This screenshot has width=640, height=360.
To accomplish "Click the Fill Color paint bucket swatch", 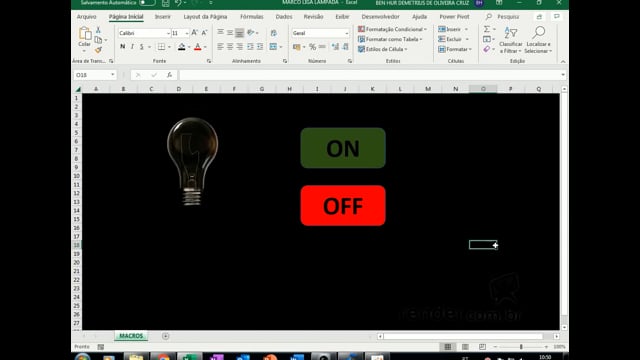I will 182,47.
